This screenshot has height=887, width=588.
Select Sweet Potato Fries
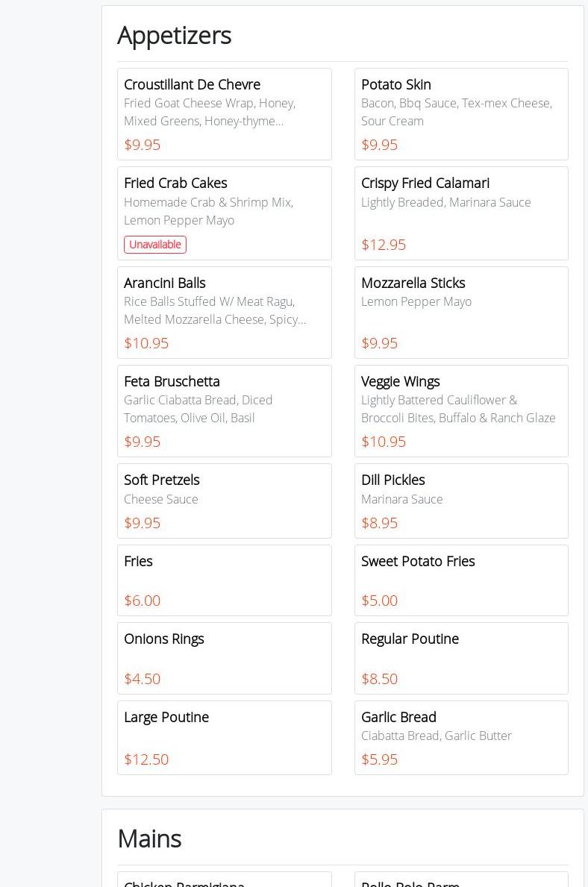pyautogui.click(x=460, y=580)
